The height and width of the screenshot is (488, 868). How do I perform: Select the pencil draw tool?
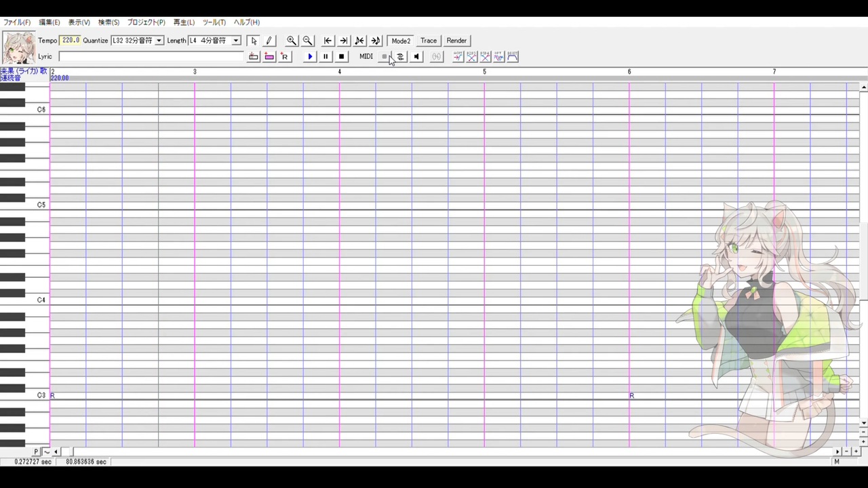269,41
